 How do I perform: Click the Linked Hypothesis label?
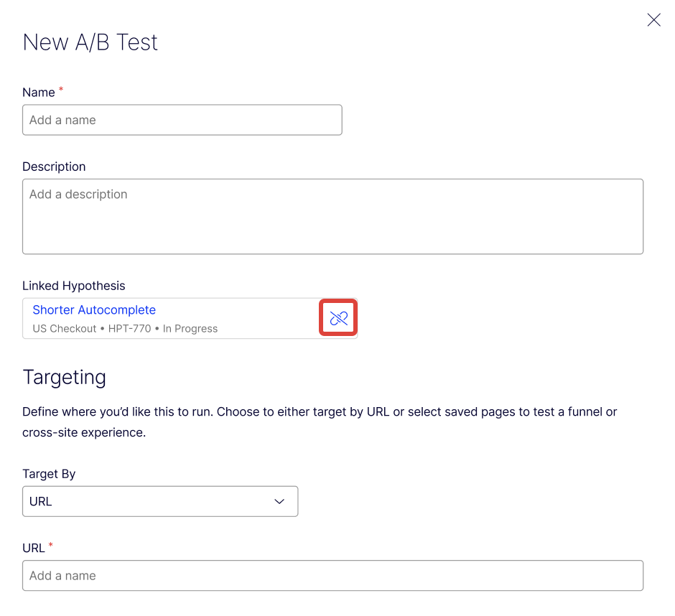pyautogui.click(x=74, y=286)
